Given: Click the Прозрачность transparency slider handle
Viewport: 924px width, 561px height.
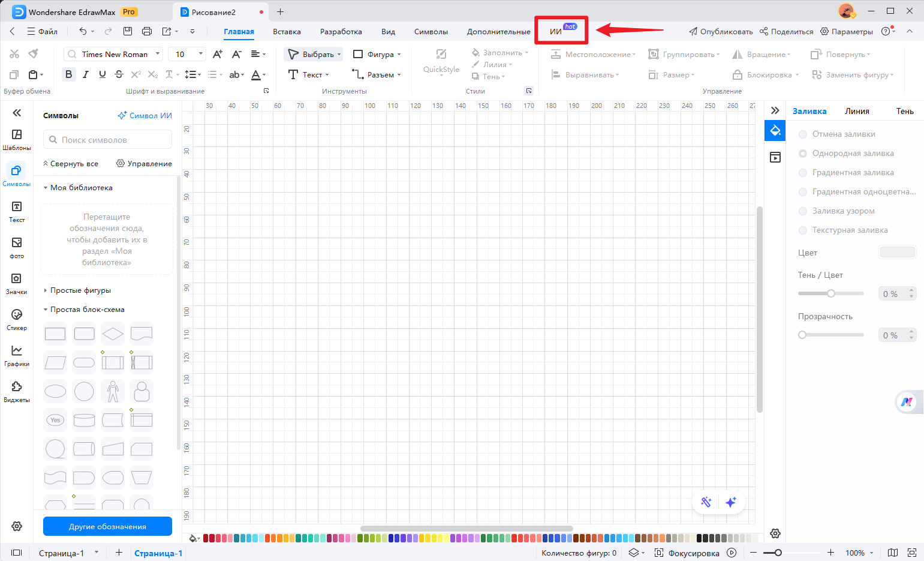Looking at the screenshot, I should tap(802, 335).
